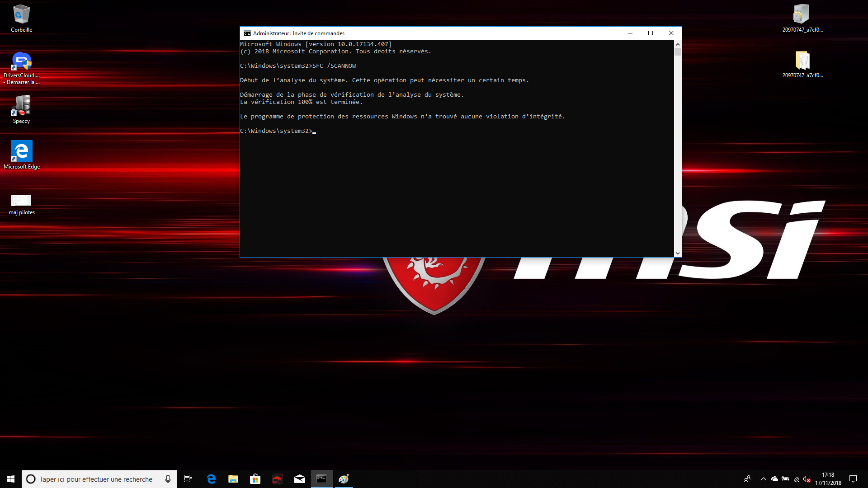Expand the hidden system tray icons chevron
This screenshot has height=488, width=868.
click(763, 479)
